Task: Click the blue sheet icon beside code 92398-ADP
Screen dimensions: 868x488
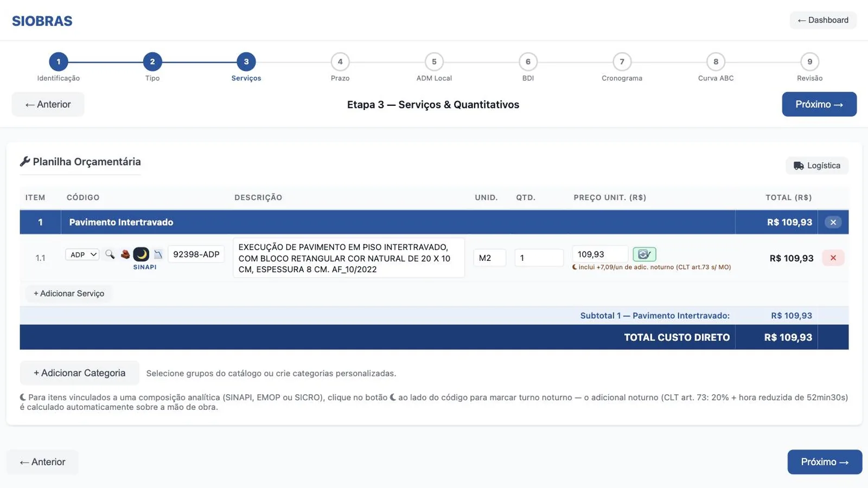Action: point(158,254)
